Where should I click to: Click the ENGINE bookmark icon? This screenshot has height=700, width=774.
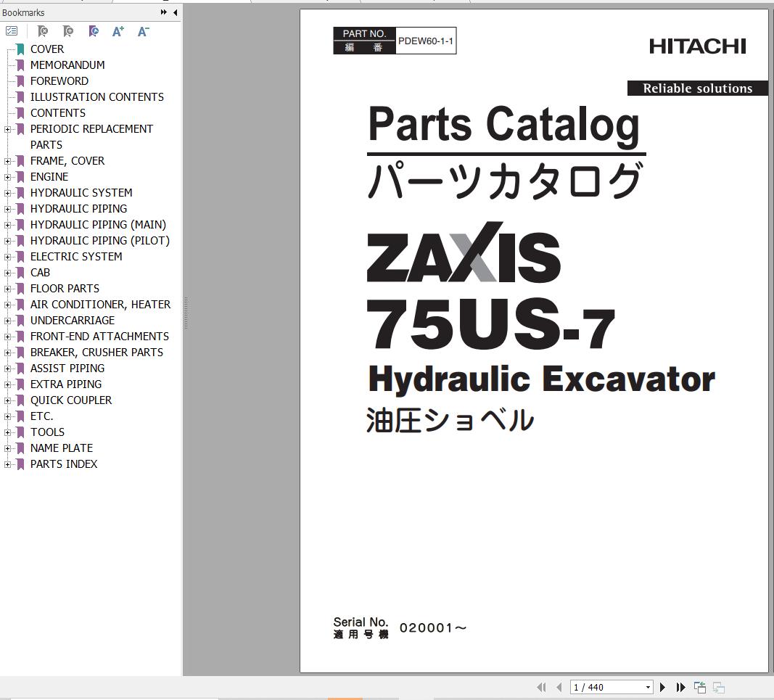[x=20, y=177]
